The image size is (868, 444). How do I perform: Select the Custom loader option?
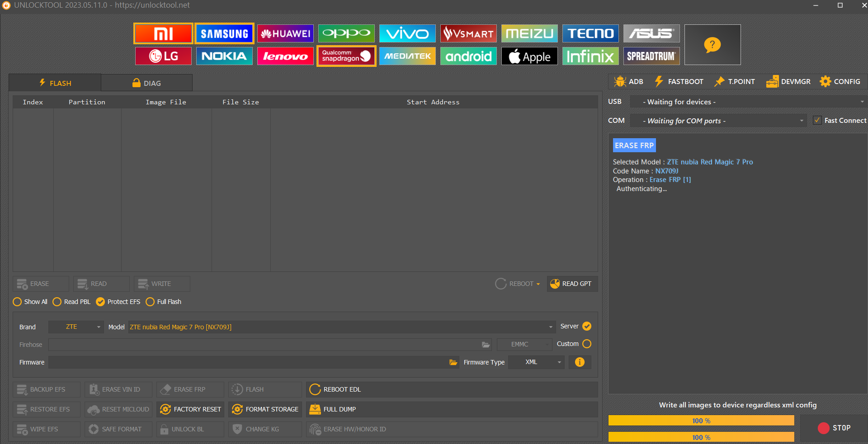click(x=587, y=344)
